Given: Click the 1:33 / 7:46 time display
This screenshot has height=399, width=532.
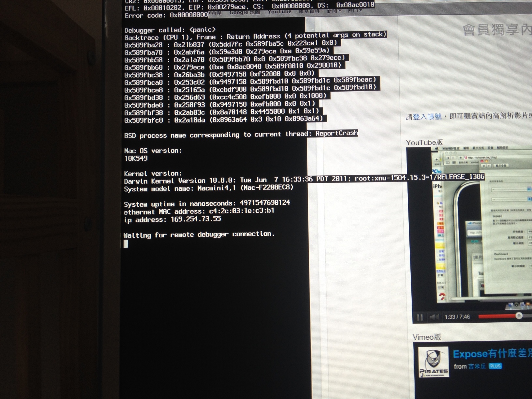Looking at the screenshot, I should click(457, 317).
